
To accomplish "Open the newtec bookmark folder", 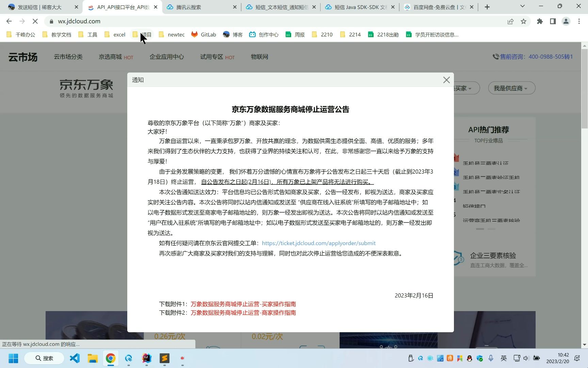I will [172, 34].
